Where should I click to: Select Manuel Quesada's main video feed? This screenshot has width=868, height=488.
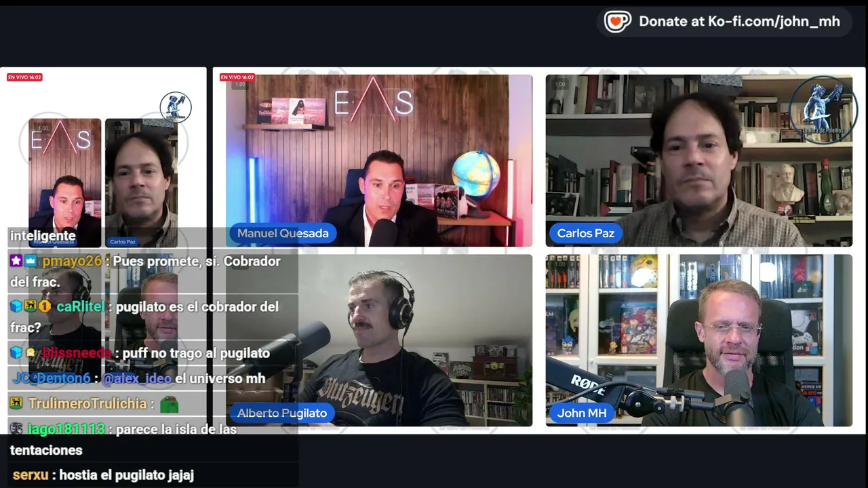click(x=379, y=161)
